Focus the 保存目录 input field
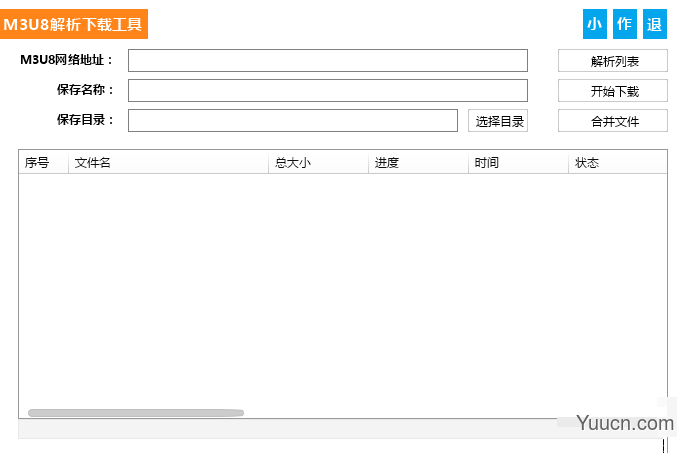 (x=293, y=120)
